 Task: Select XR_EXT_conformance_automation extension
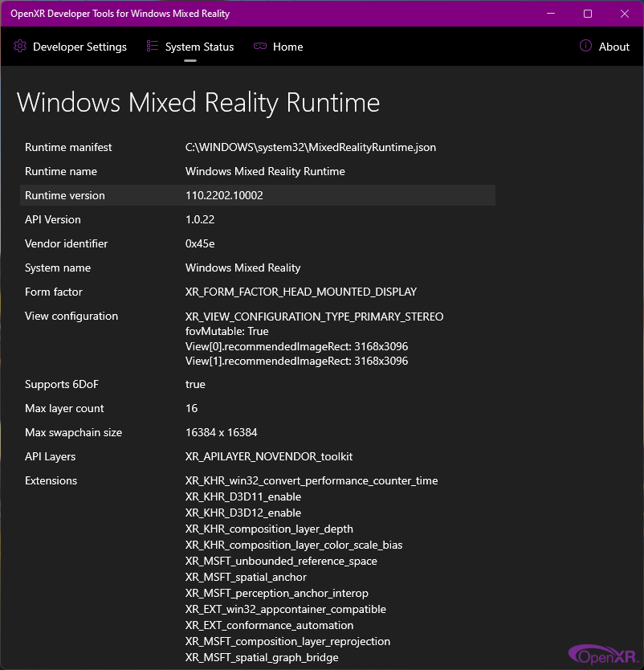[270, 626]
